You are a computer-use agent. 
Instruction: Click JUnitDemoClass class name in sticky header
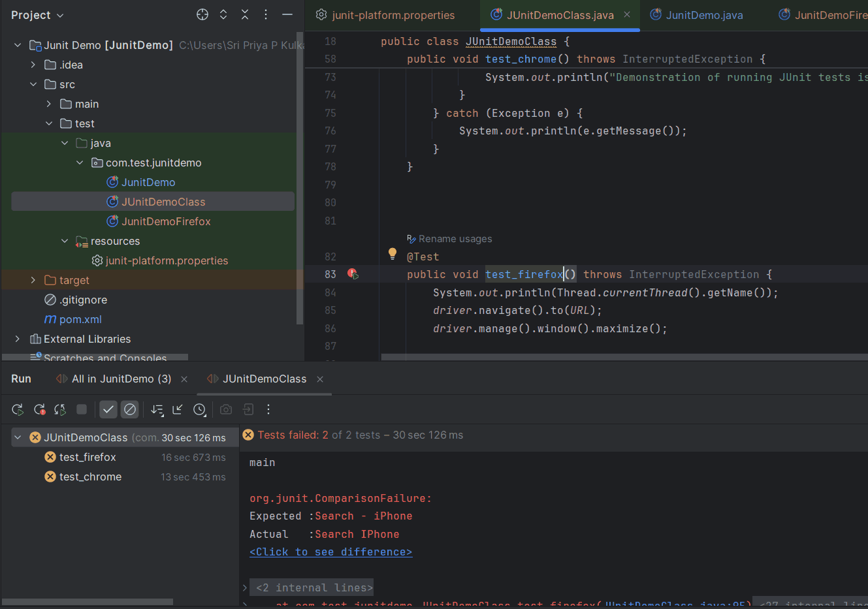coord(511,42)
